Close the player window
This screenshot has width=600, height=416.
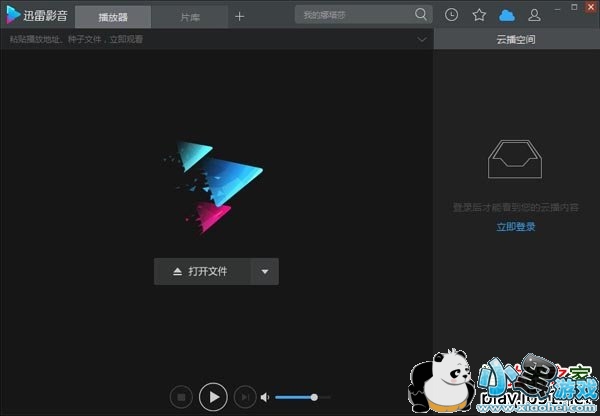click(x=591, y=7)
